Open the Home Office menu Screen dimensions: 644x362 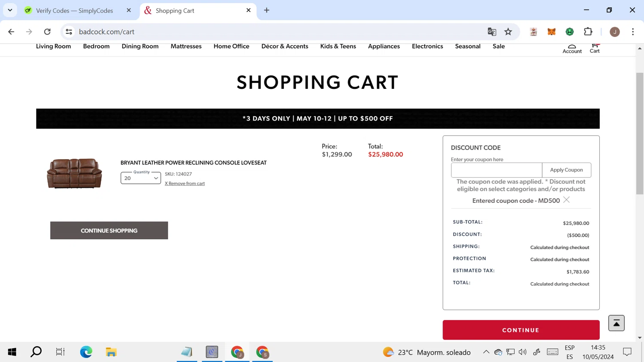tap(231, 46)
